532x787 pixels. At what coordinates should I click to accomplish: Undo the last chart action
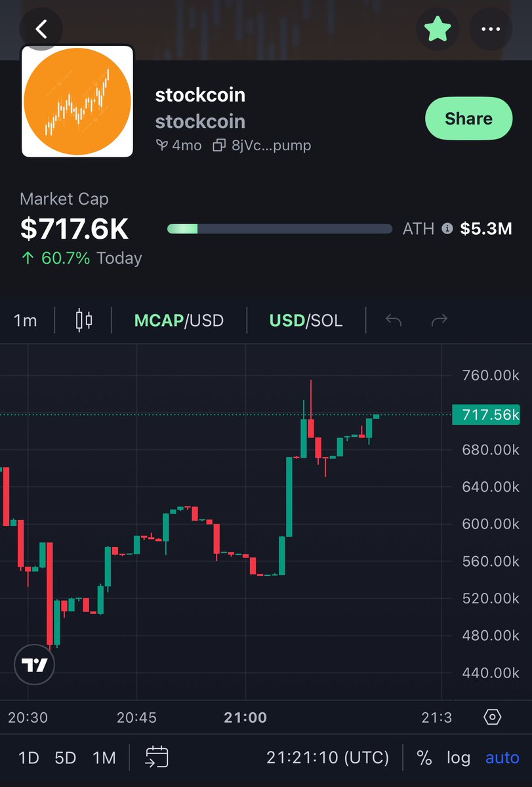pos(393,320)
